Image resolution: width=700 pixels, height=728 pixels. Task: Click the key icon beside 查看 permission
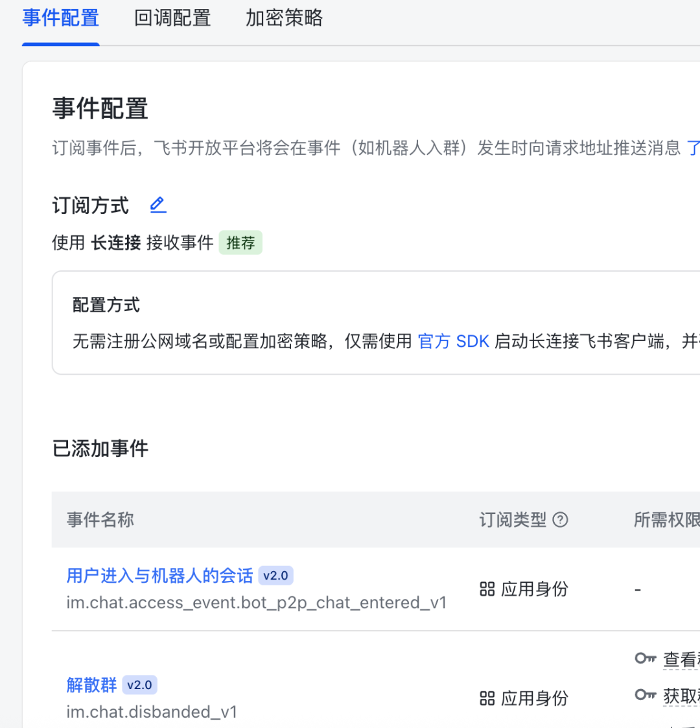[645, 659]
